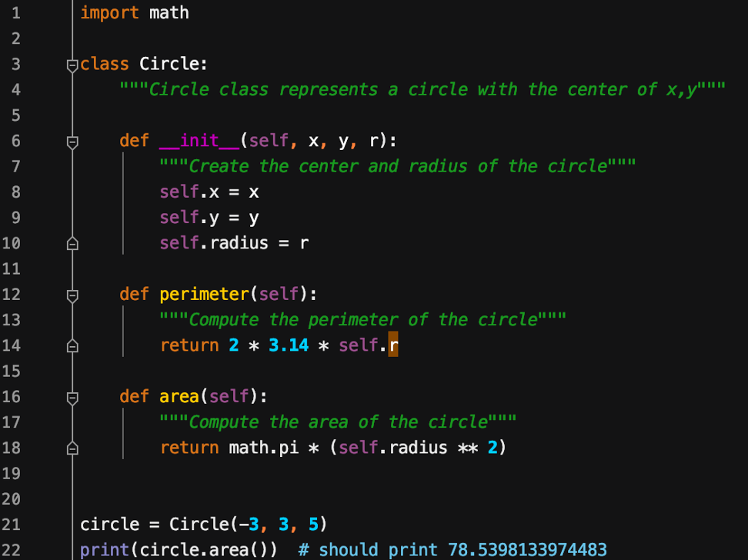Image resolution: width=748 pixels, height=560 pixels.
Task: Select line number 1 in the gutter
Action: 18,12
